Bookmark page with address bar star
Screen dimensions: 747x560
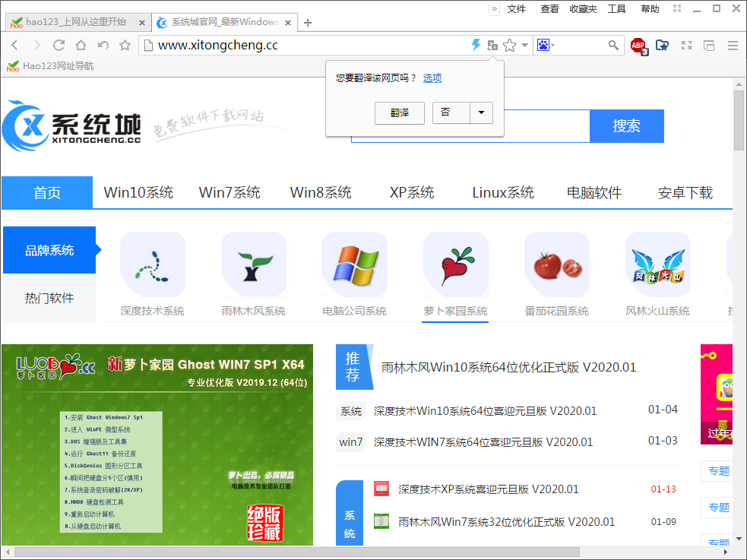[x=509, y=46]
